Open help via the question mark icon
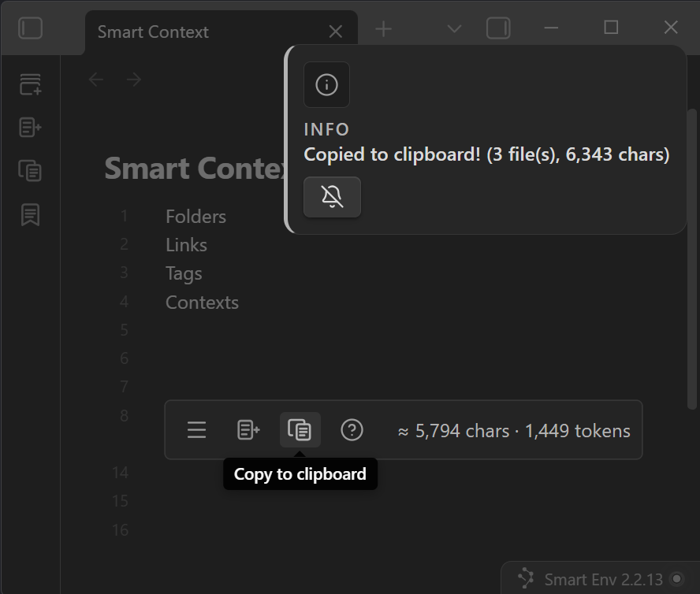 (x=352, y=430)
